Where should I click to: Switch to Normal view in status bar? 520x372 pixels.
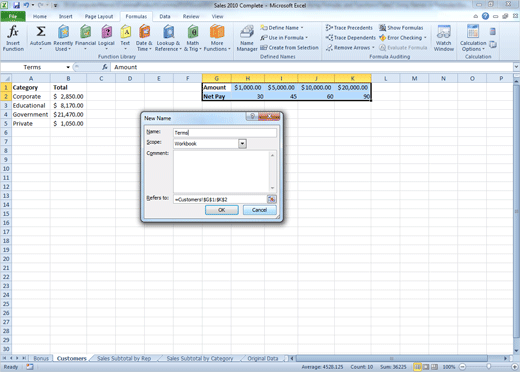coord(417,367)
